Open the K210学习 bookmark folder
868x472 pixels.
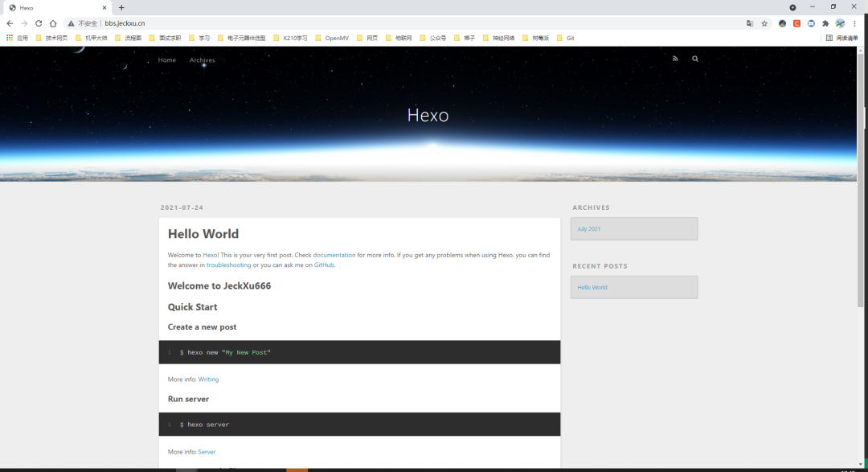290,39
